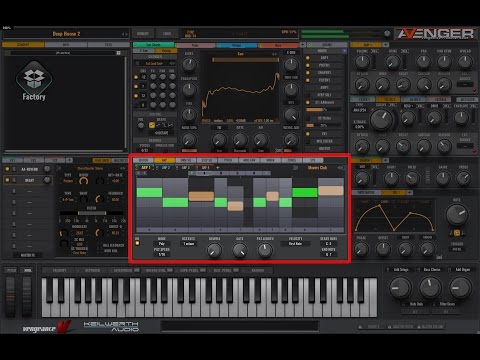Screen dimensions: 480x360
Task: Toggle the FX1 routing light
Action: pos(308,134)
